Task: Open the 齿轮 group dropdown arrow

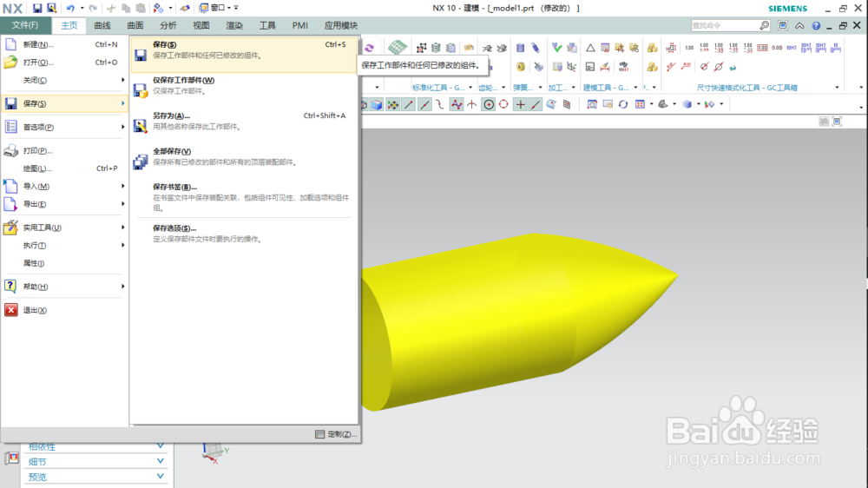Action: (x=503, y=88)
